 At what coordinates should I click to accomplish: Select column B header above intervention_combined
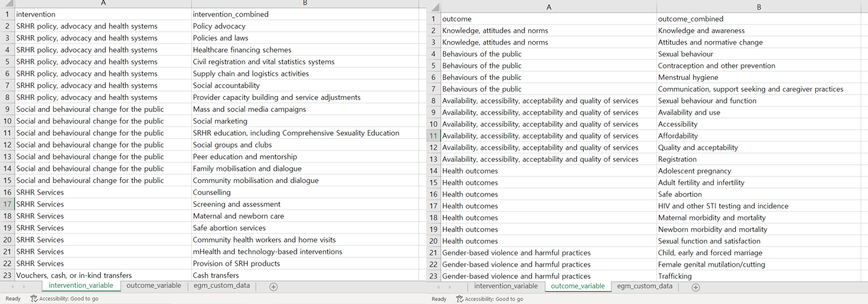point(305,3)
